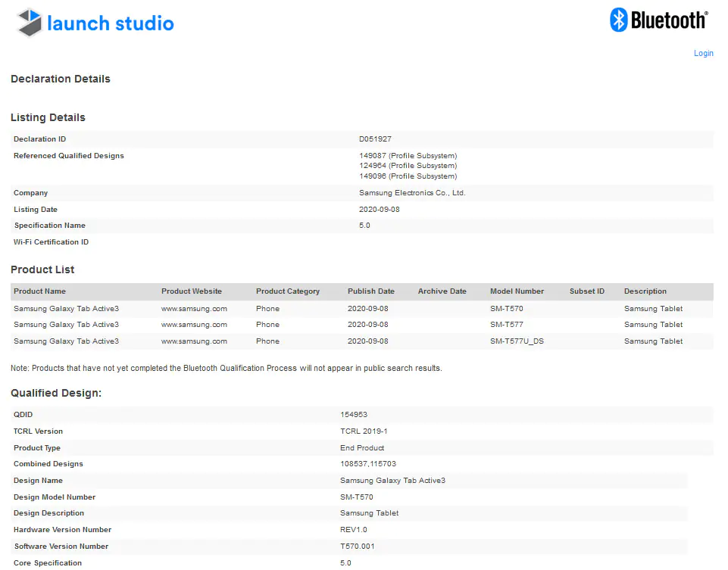Click the Publish Date column header
This screenshot has width=728, height=570.
tap(371, 291)
